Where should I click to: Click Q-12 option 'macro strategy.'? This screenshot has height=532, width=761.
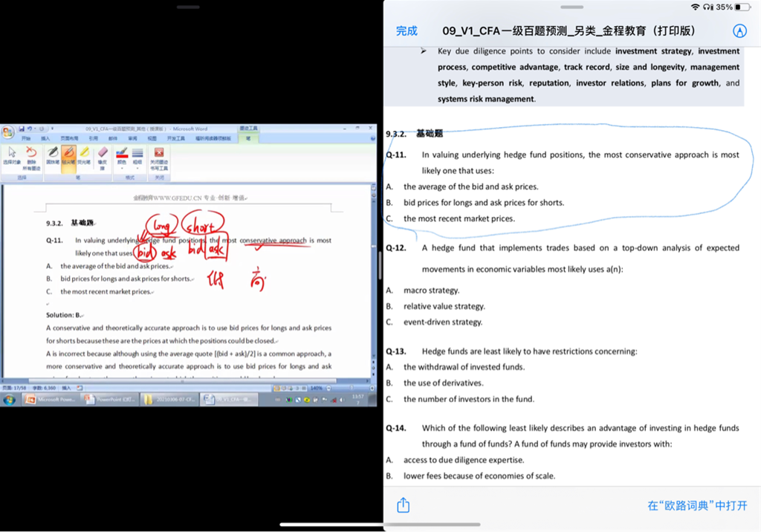(x=432, y=291)
